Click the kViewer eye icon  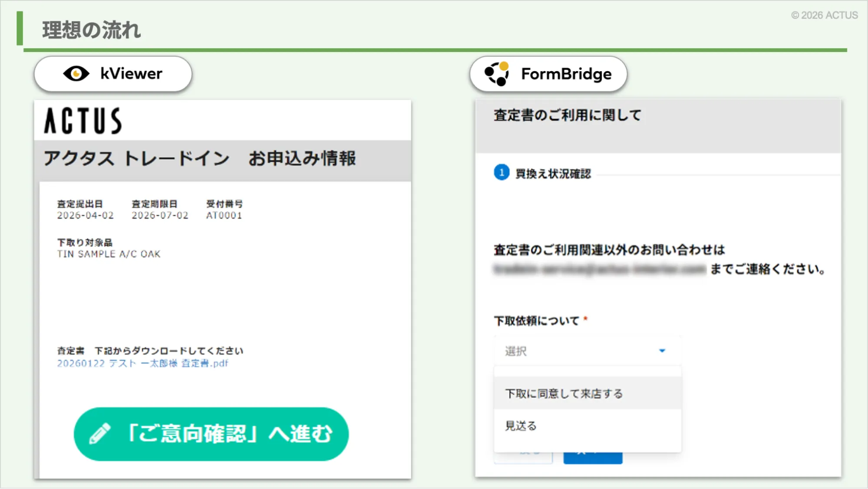click(x=76, y=74)
